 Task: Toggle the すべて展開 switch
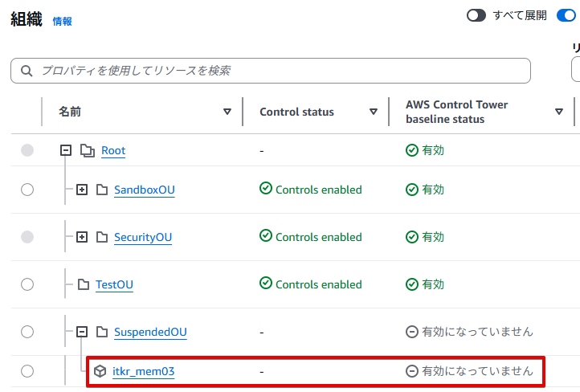point(476,15)
